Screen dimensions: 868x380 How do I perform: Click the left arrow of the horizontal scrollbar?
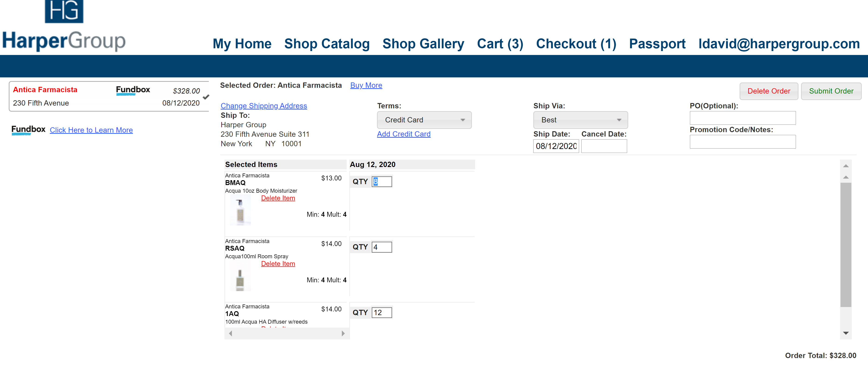(231, 333)
